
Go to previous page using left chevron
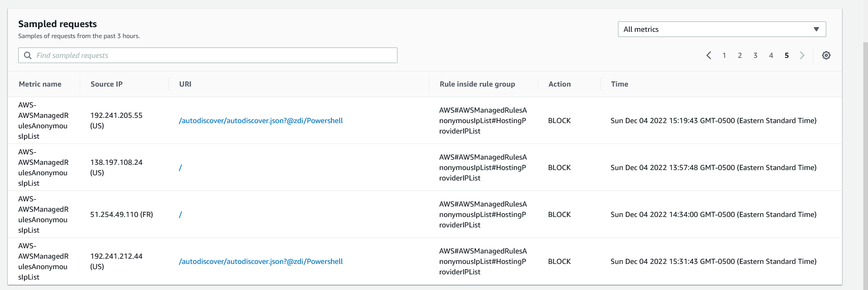coord(709,55)
